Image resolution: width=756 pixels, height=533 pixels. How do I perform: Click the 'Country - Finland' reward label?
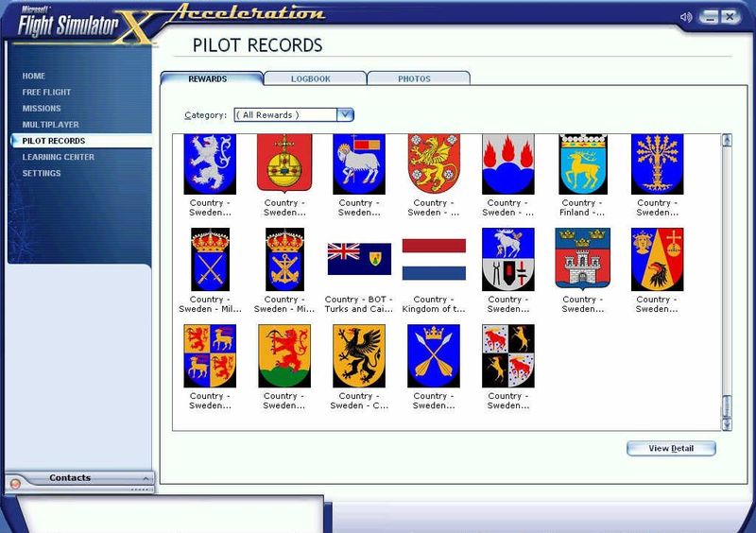click(x=582, y=208)
